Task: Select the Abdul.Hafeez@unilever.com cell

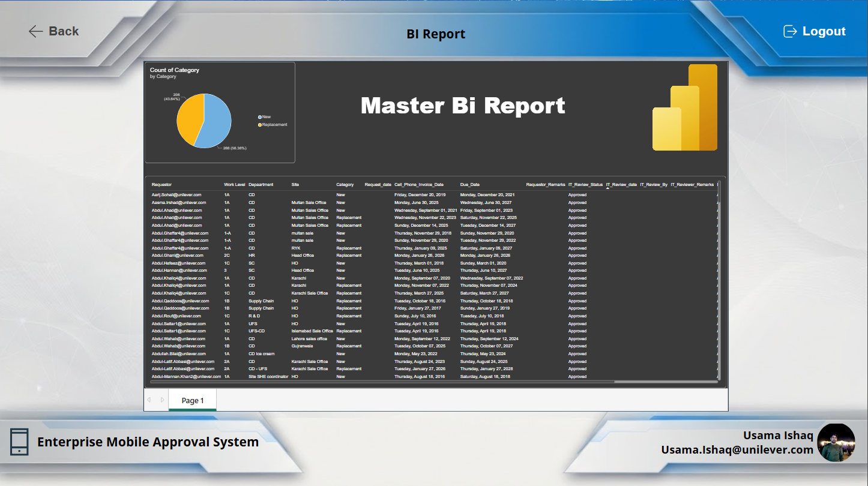Action: click(178, 263)
